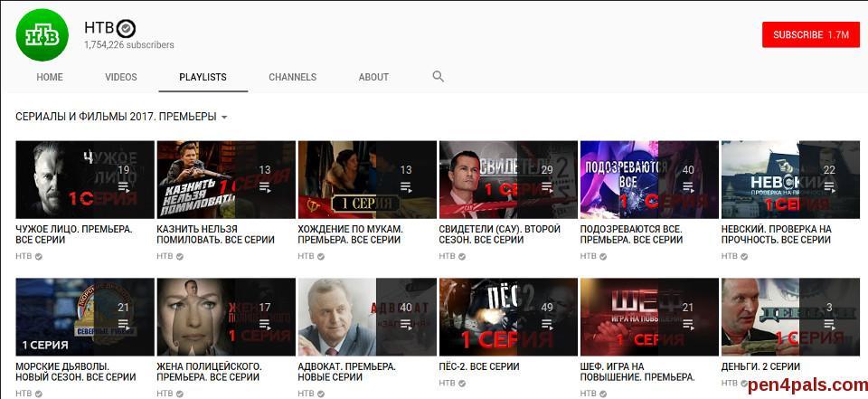The image size is (868, 399).
Task: Open the Шеф. Игра на повышение thumbnail
Action: pyautogui.click(x=648, y=317)
